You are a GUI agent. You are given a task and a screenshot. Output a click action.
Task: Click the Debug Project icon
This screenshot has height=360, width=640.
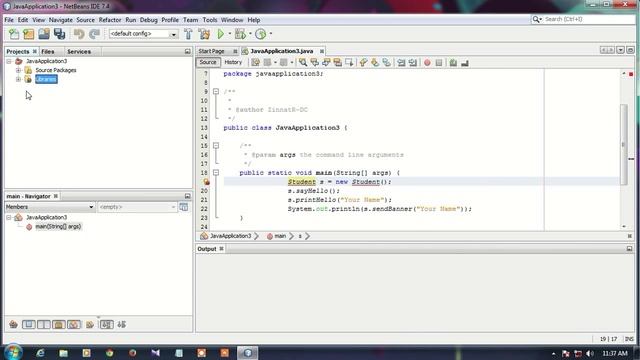[x=240, y=34]
